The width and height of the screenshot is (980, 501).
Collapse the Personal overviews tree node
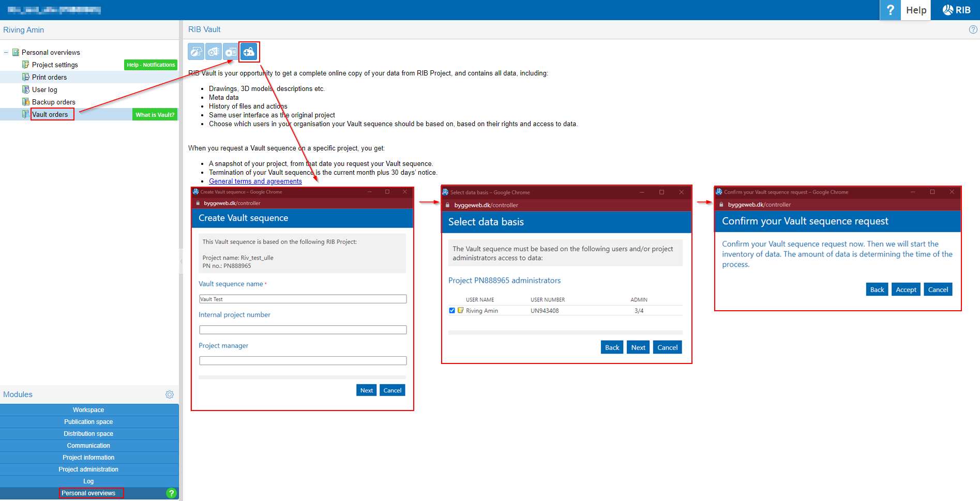coord(6,53)
